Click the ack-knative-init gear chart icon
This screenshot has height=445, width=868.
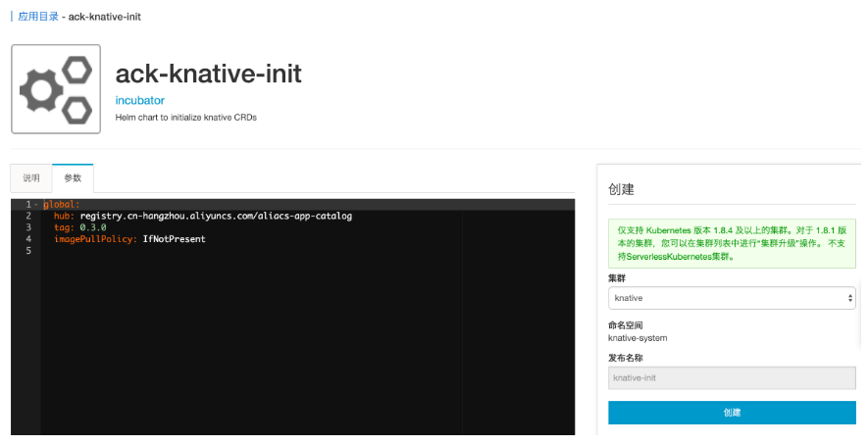(56, 89)
